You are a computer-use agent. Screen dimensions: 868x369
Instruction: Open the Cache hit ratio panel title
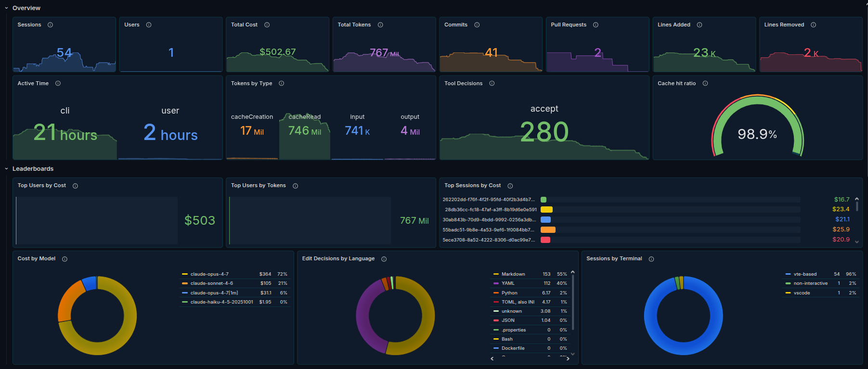click(676, 84)
